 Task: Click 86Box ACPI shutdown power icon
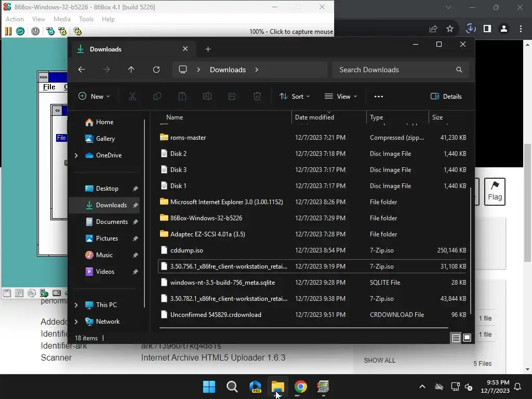click(x=35, y=32)
